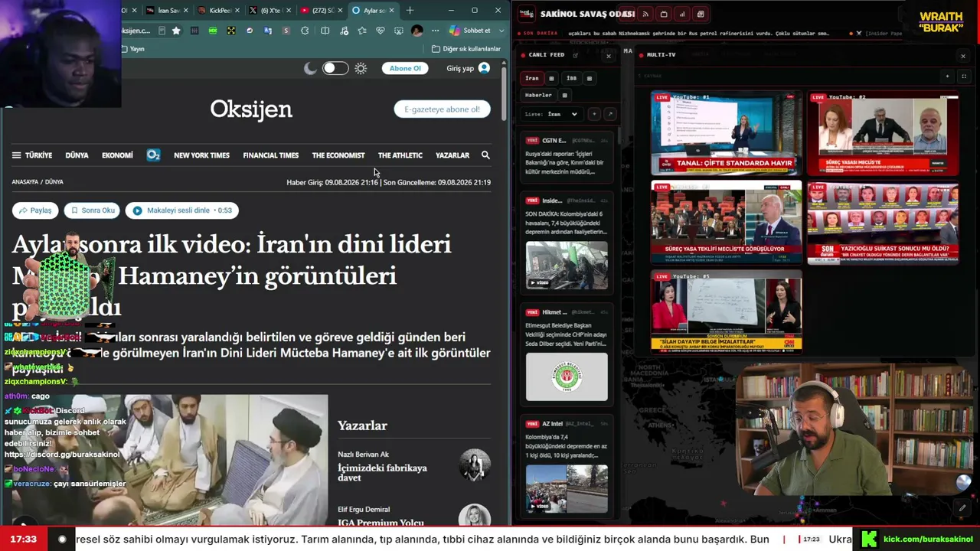Open the Oksijen site search magnifier
Screen dimensions: 980x551
click(485, 155)
